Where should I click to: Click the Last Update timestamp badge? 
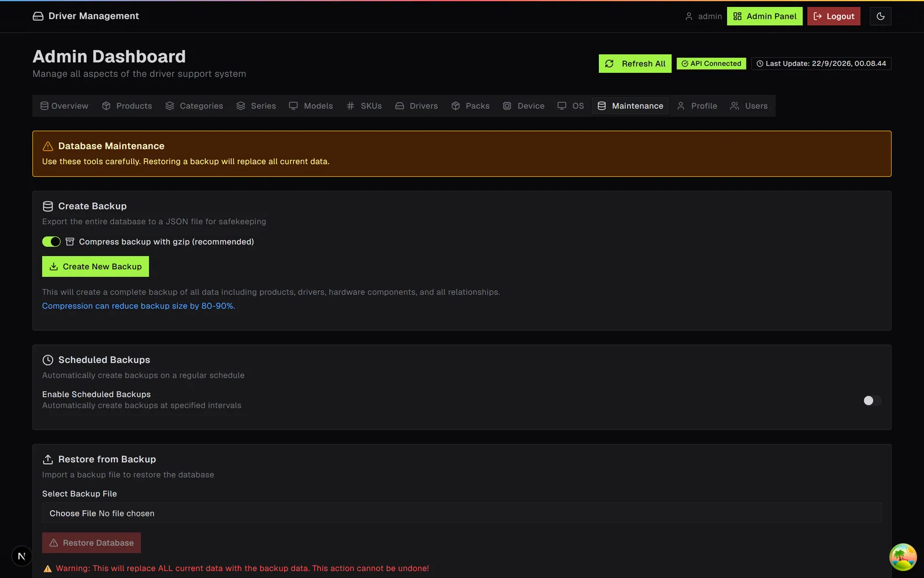click(821, 64)
